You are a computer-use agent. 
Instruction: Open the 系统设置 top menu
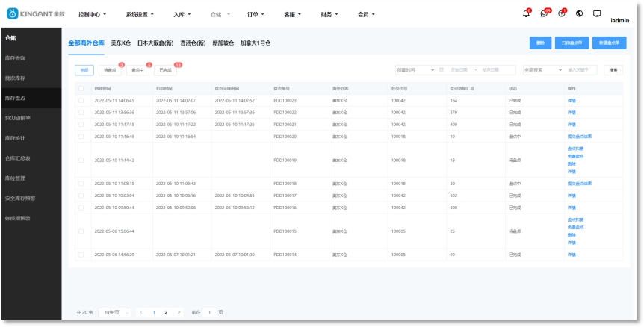coord(141,14)
